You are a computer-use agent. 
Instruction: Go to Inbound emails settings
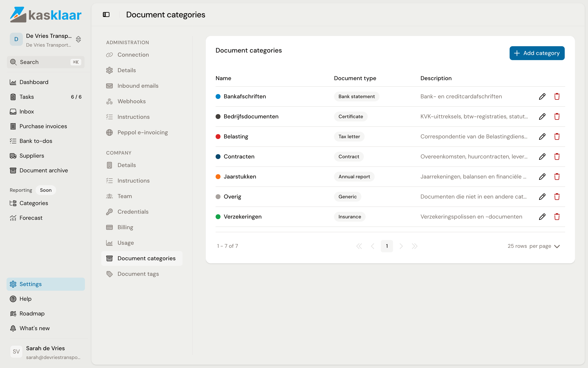142,86
